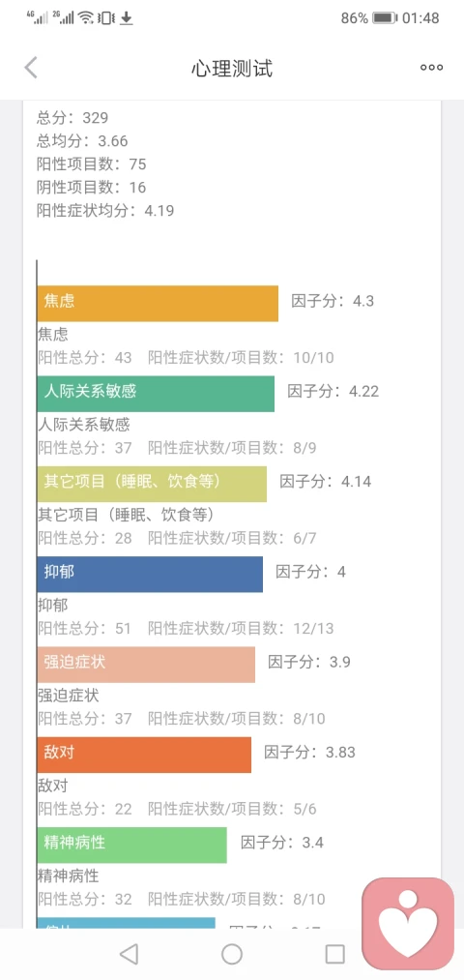Tap the battery indicator in status bar

(385, 18)
